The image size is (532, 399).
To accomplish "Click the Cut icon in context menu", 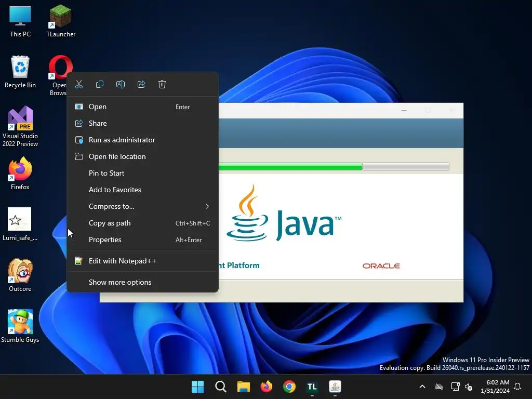I will pyautogui.click(x=79, y=84).
